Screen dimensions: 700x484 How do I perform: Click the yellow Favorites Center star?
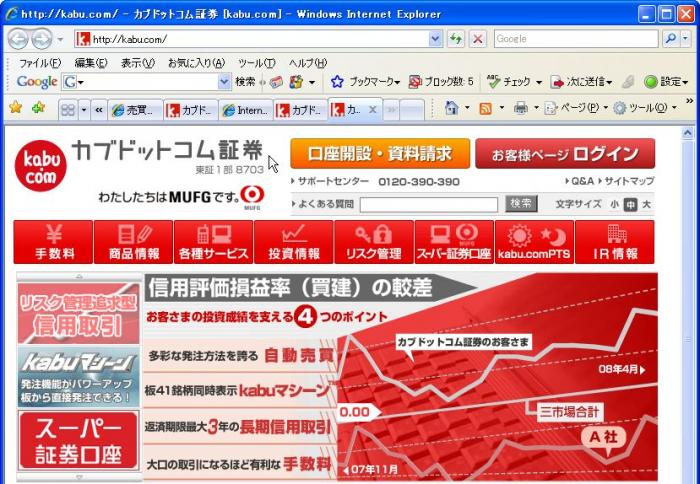[16, 108]
